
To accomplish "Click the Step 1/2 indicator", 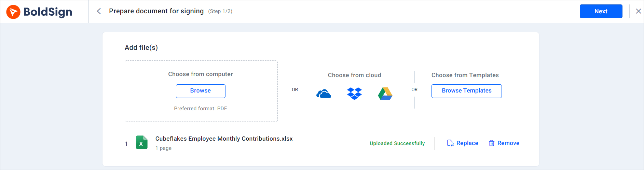I will [x=220, y=11].
